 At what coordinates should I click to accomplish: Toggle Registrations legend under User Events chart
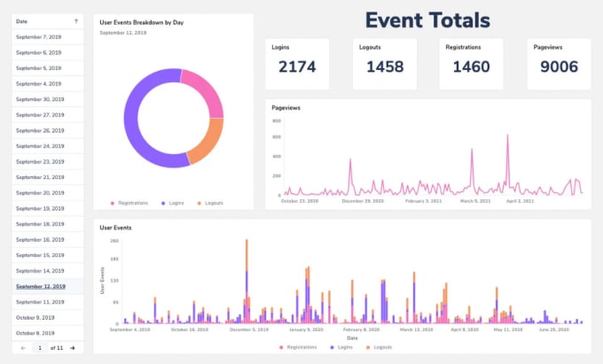click(x=298, y=347)
